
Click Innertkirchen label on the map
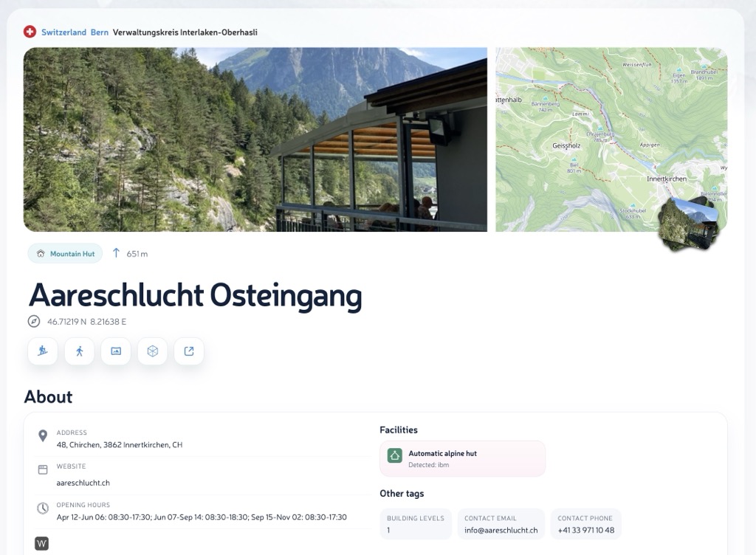coord(667,179)
